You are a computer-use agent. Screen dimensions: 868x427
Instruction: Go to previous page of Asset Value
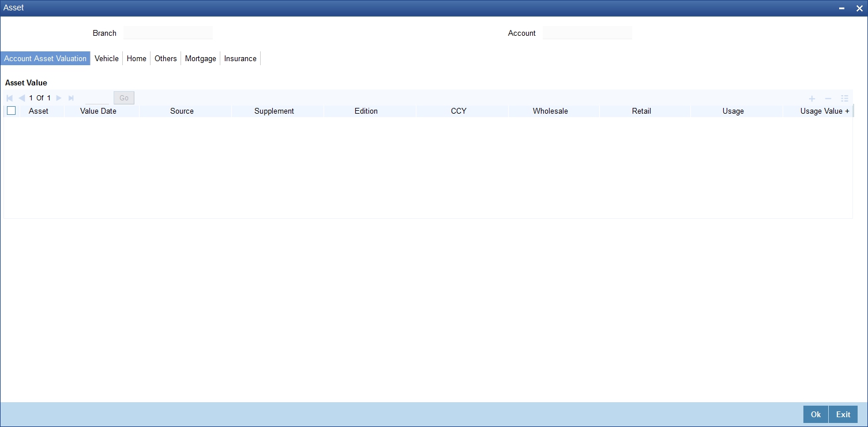[22, 98]
